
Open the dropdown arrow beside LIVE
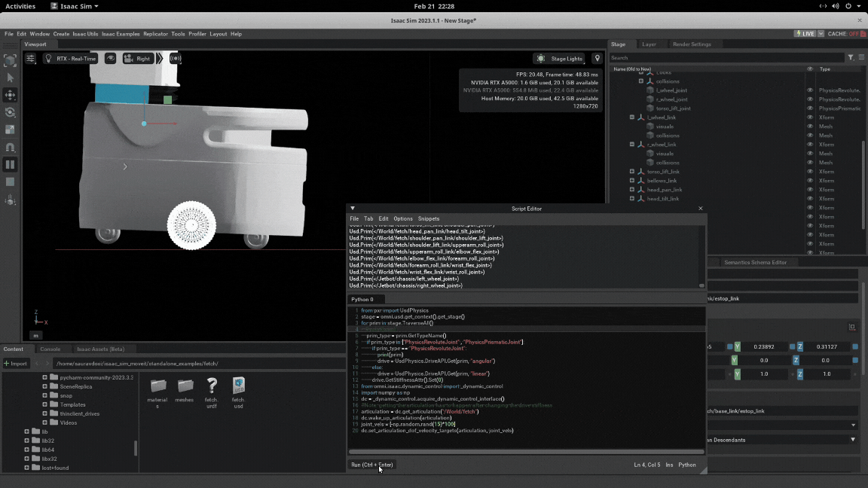[821, 34]
